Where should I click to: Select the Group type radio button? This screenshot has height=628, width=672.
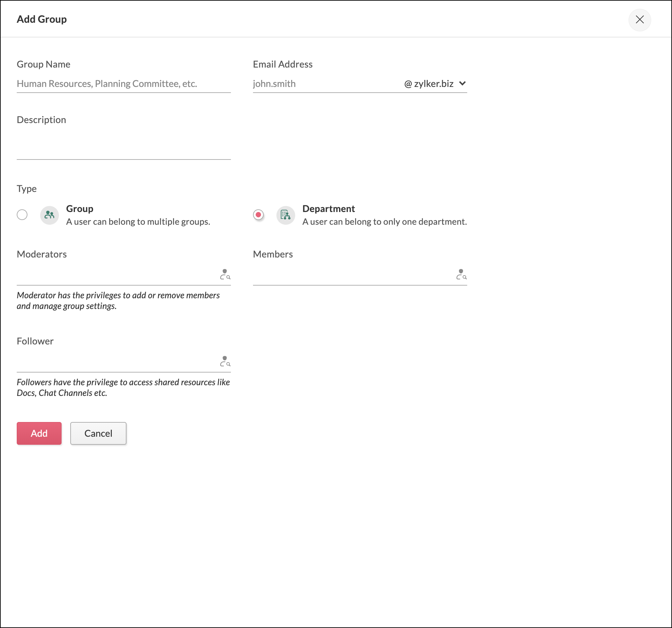point(22,215)
